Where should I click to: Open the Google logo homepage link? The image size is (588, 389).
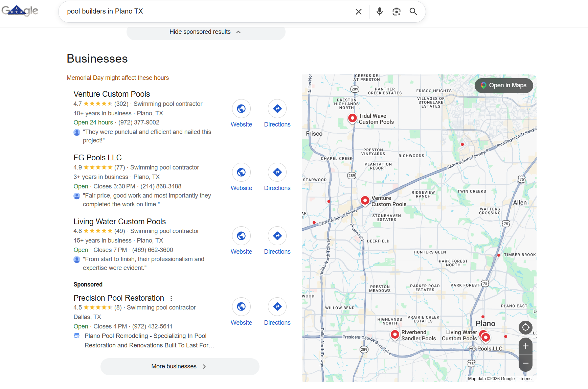pyautogui.click(x=20, y=11)
